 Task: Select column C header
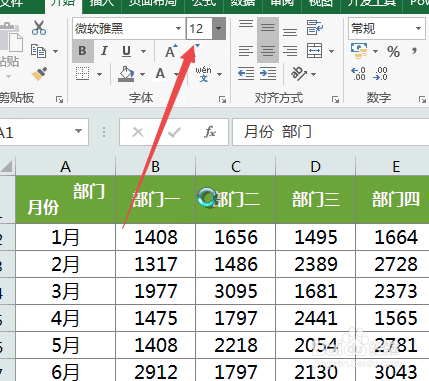236,166
